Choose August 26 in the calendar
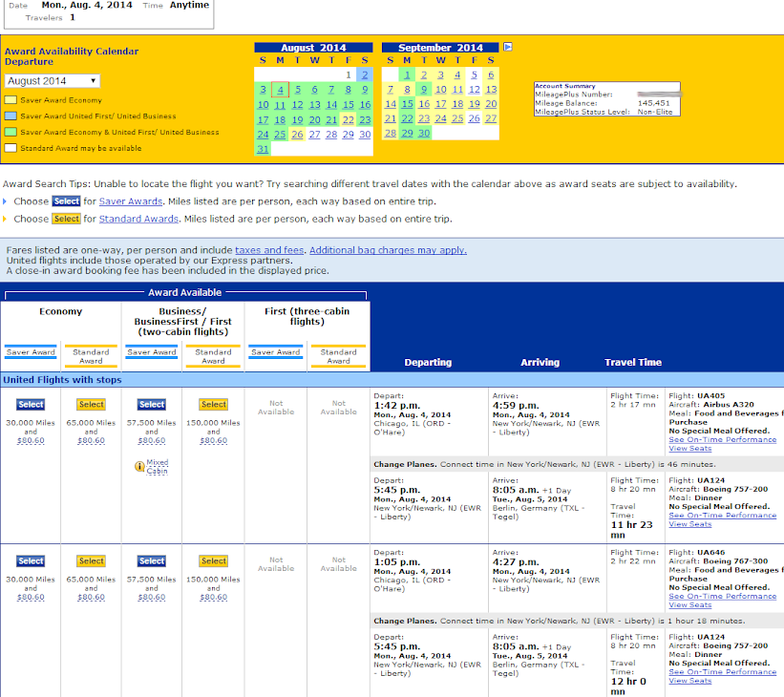The image size is (784, 697). pos(298,135)
